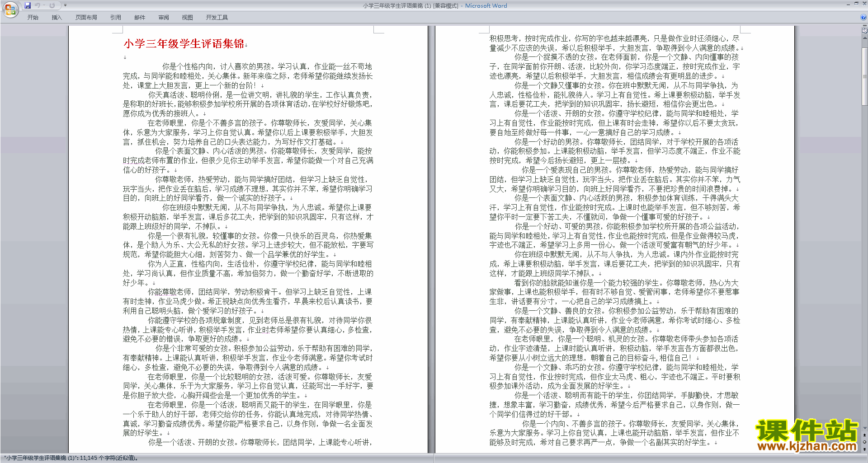Open the 开始 ribbon tab

coord(33,18)
